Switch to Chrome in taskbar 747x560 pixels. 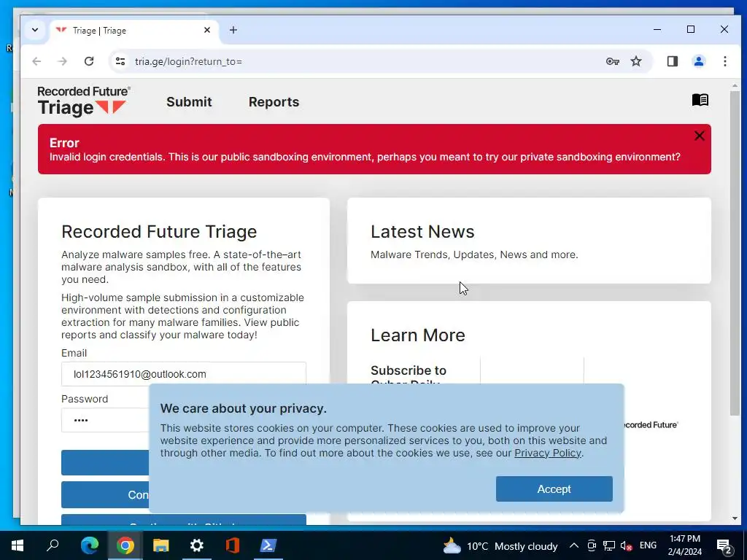tap(125, 545)
